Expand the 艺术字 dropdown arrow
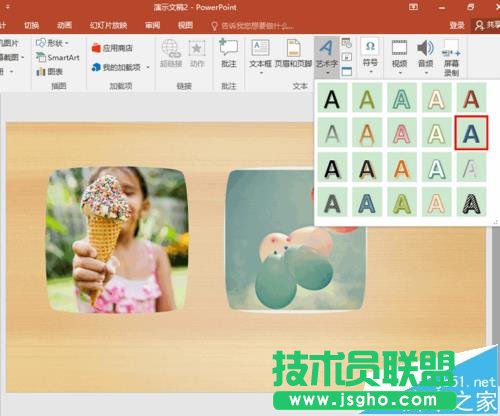 coord(327,73)
